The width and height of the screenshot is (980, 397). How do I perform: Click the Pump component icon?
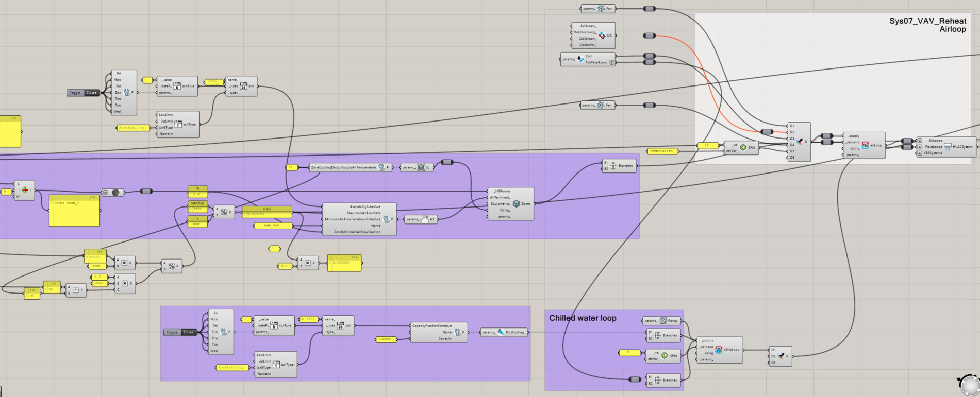point(663,321)
